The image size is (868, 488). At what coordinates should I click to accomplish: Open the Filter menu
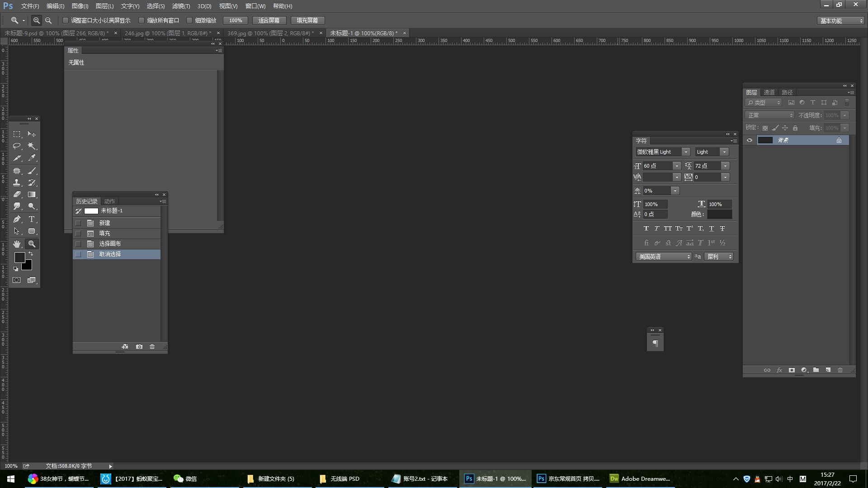point(181,6)
